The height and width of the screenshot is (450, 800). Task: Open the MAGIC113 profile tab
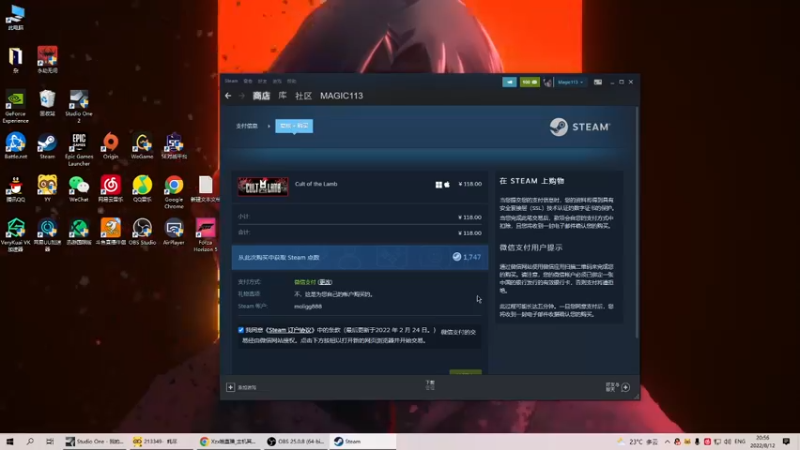pos(341,95)
